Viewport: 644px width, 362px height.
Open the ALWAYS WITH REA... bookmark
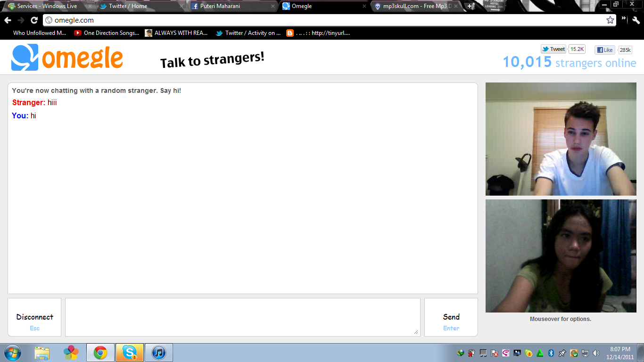(x=176, y=33)
